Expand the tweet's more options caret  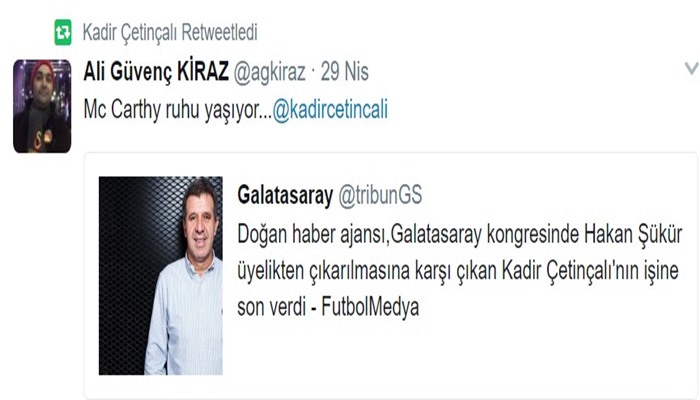(x=692, y=68)
